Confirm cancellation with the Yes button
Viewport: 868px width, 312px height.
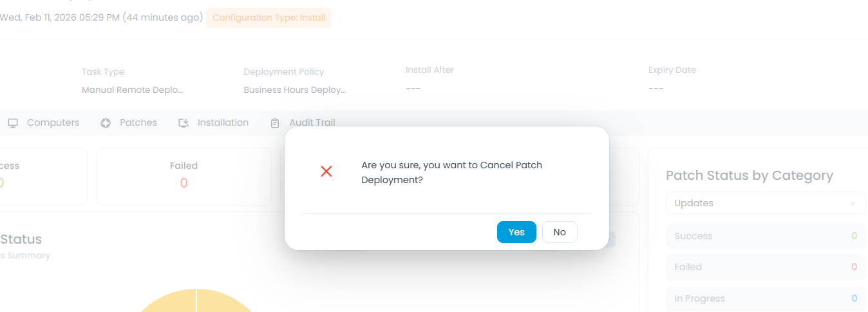516,232
